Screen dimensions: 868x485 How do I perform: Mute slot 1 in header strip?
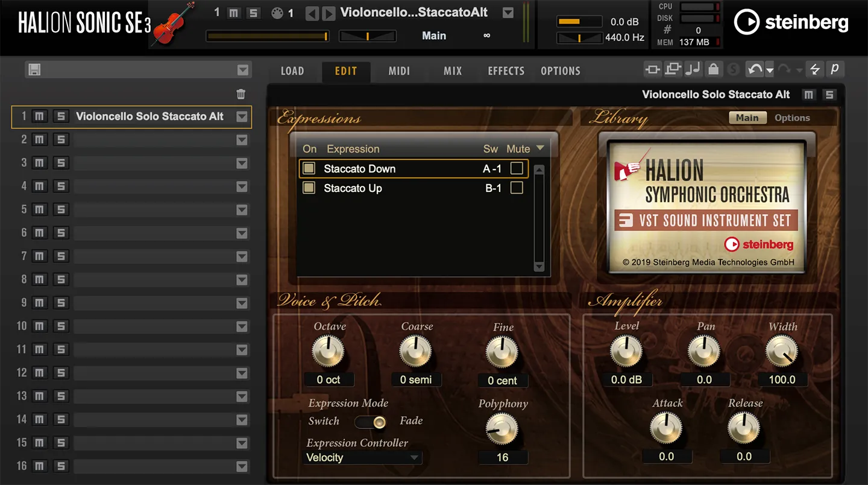[x=234, y=13]
